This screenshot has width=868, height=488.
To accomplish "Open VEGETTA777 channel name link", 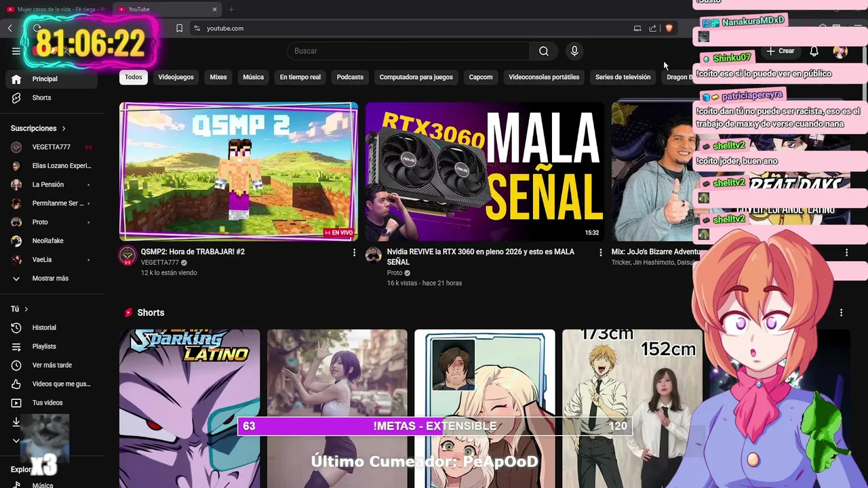I will tap(160, 262).
